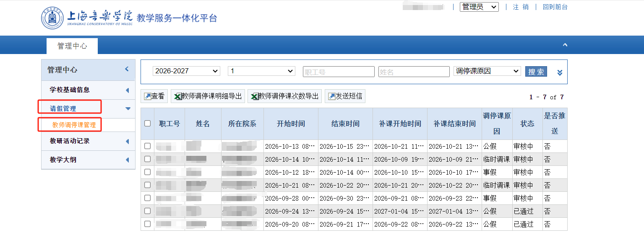The height and width of the screenshot is (240, 644).
Task: Click the 补课开始时间 column header
Action: (x=400, y=124)
